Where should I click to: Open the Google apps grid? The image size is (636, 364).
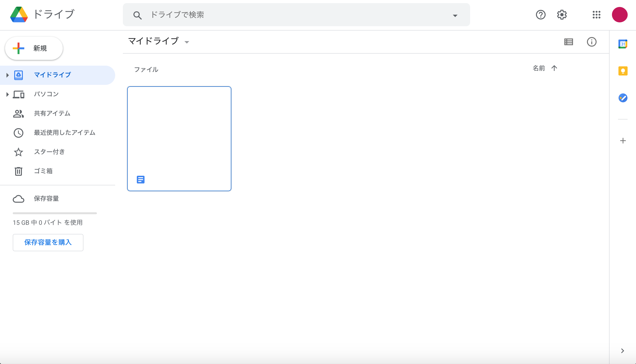597,15
